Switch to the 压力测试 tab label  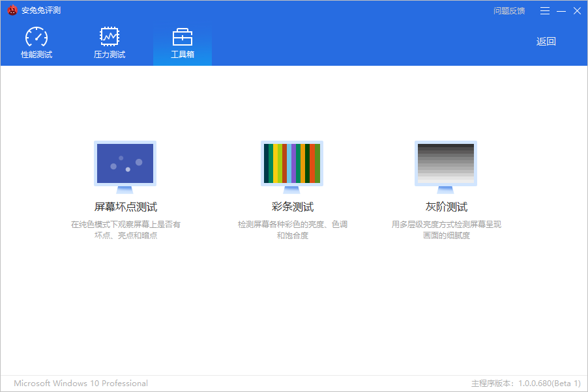click(x=110, y=55)
